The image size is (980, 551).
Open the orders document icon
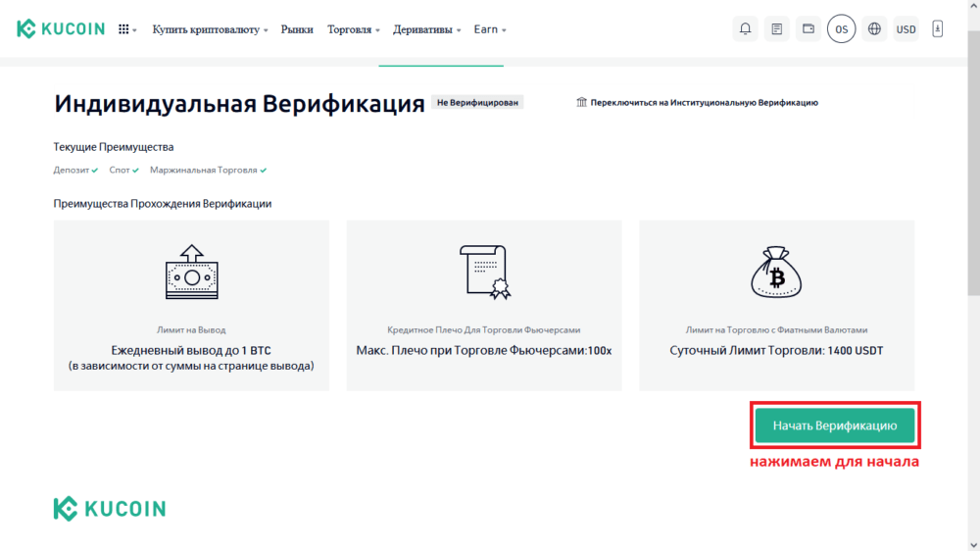pos(777,29)
